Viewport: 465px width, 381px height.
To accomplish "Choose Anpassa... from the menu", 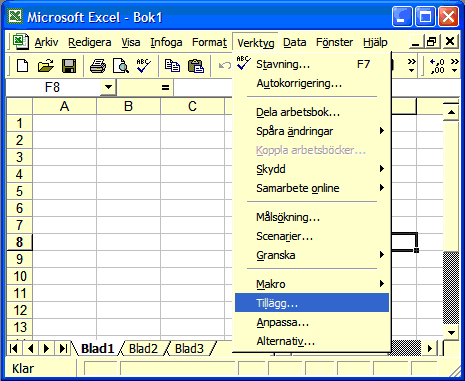I will click(312, 322).
